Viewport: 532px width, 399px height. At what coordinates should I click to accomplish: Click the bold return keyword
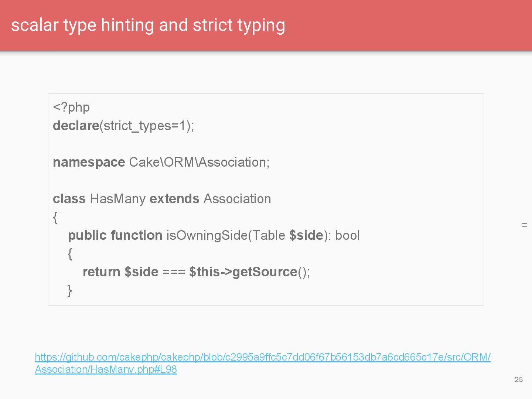point(101,272)
